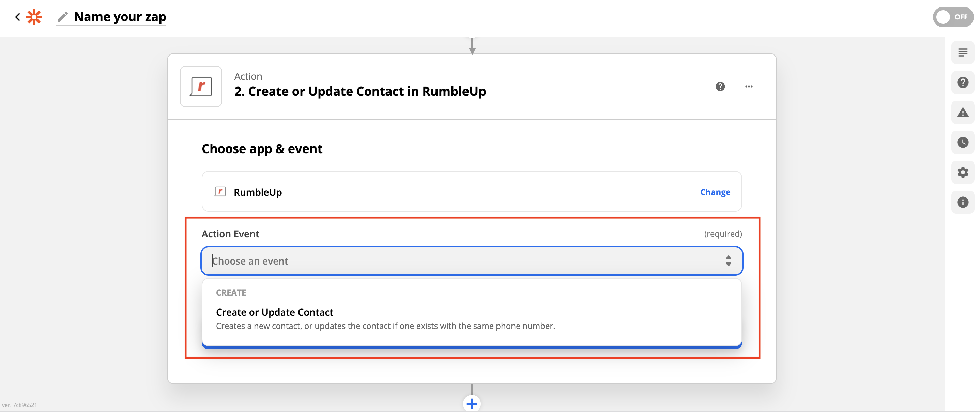Click the RumbleUp app icon in step header
Image resolution: width=980 pixels, height=412 pixels.
[201, 87]
